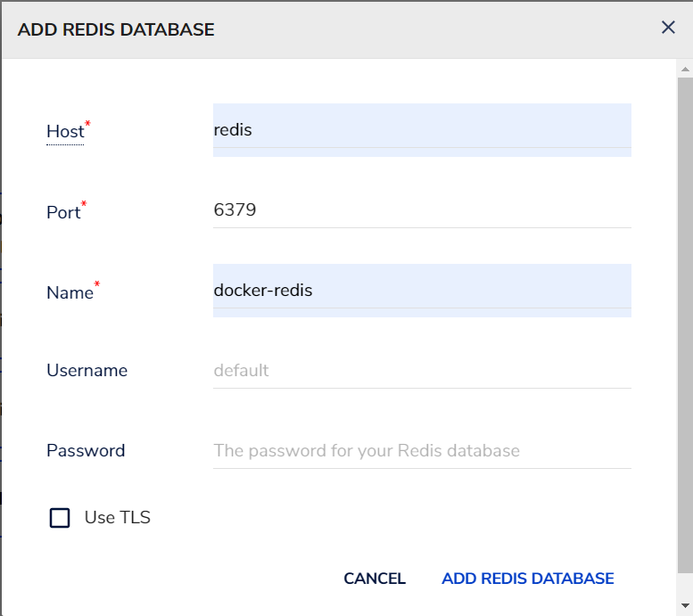This screenshot has width=693, height=616.
Task: Close the Add Redis Database dialog
Action: click(668, 28)
